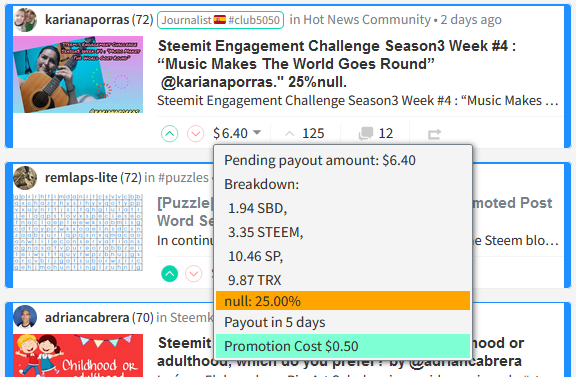The width and height of the screenshot is (576, 377).
Task: Open the karianaporras username link
Action: pyautogui.click(x=87, y=19)
